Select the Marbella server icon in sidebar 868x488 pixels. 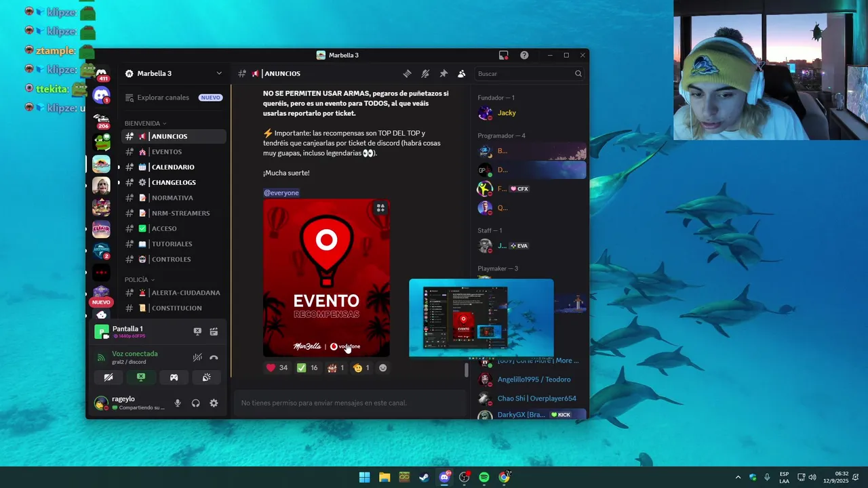click(101, 164)
